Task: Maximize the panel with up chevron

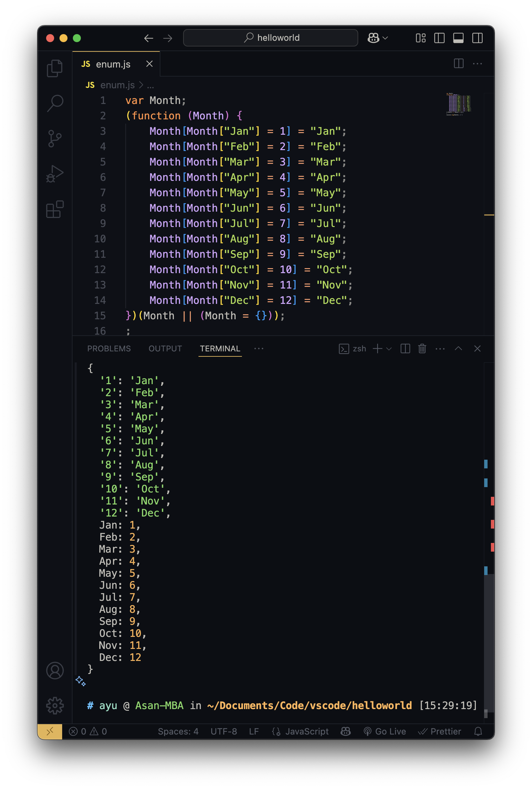Action: [458, 348]
